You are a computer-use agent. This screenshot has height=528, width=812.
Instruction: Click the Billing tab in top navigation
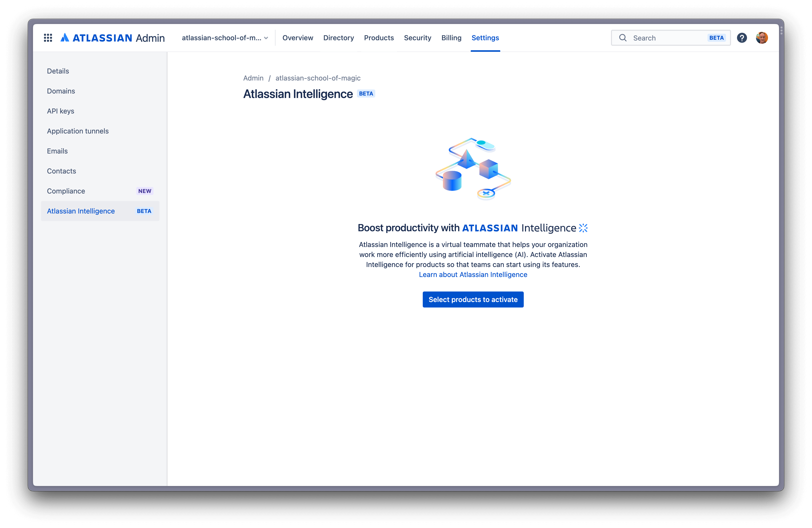pyautogui.click(x=450, y=37)
